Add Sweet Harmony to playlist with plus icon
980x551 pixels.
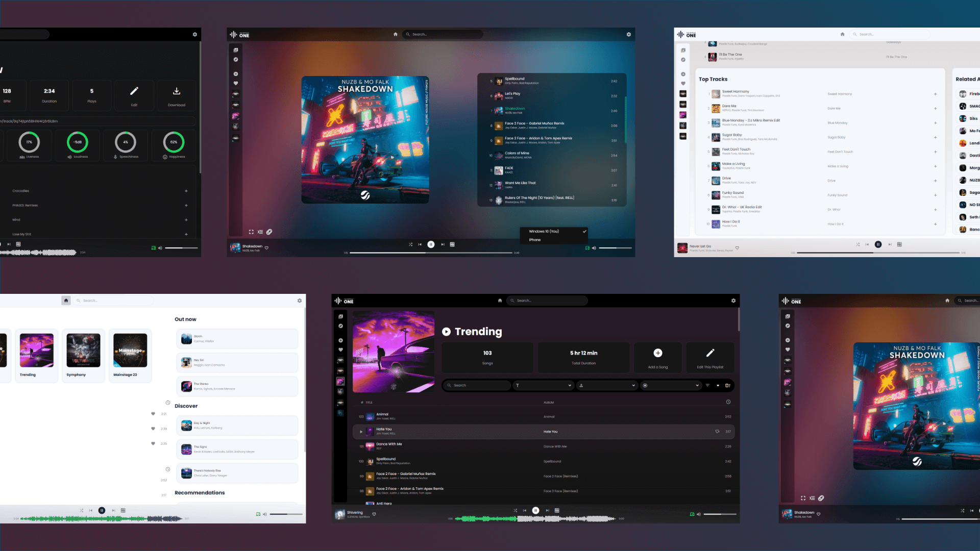pyautogui.click(x=936, y=94)
